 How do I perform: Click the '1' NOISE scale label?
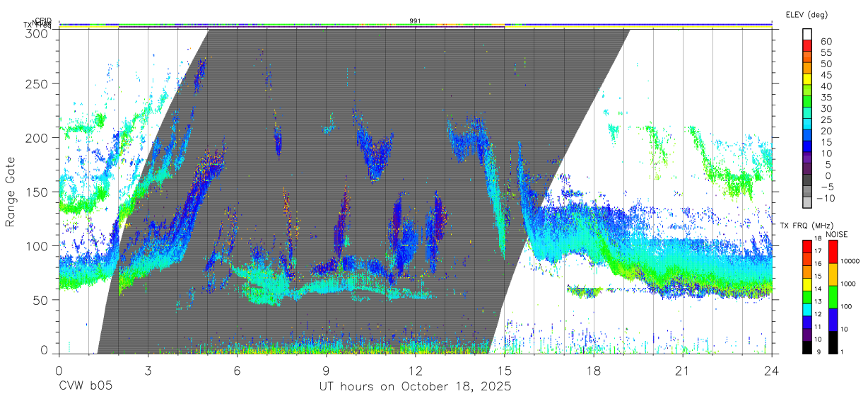pyautogui.click(x=843, y=351)
